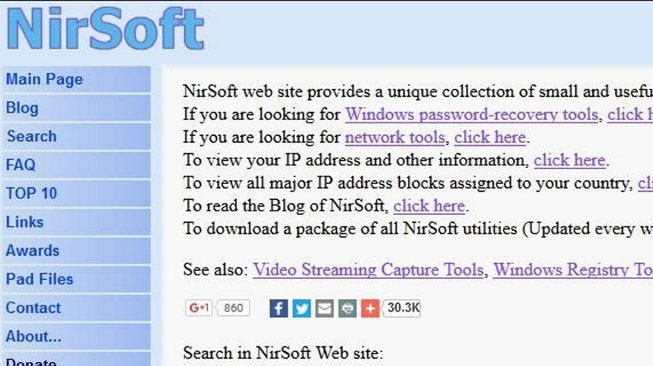Open the Awards sidebar item

point(76,251)
